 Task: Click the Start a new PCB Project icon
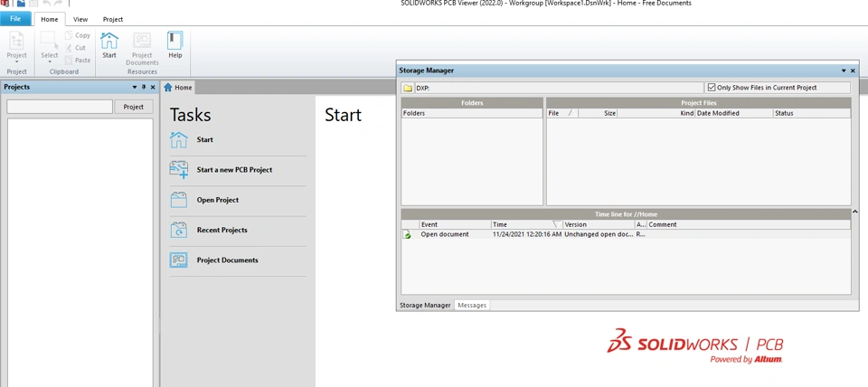coord(179,169)
